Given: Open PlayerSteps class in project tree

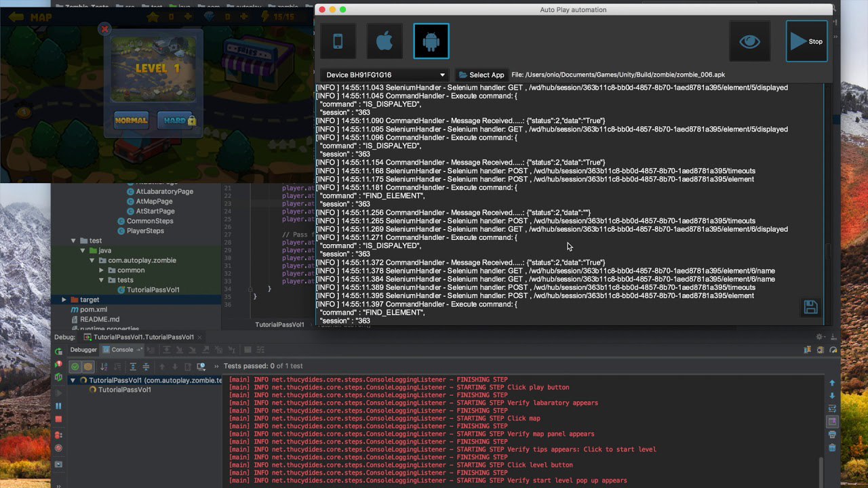Looking at the screenshot, I should [140, 230].
